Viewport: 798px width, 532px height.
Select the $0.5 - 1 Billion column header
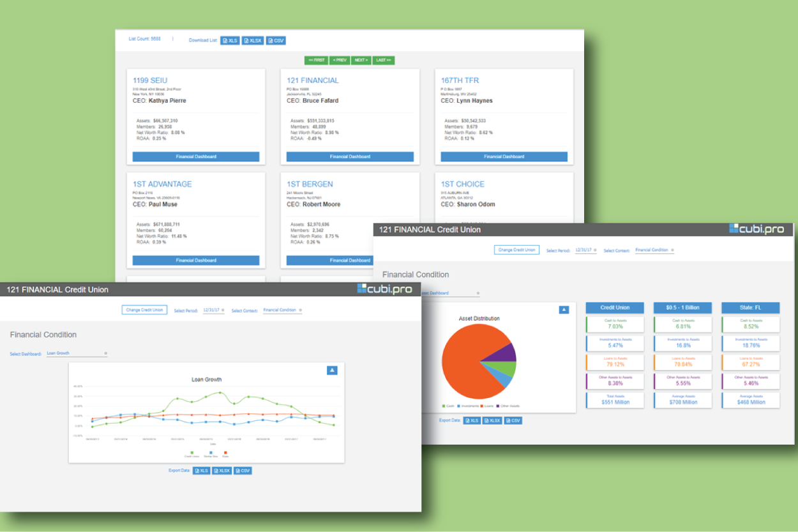(684, 307)
